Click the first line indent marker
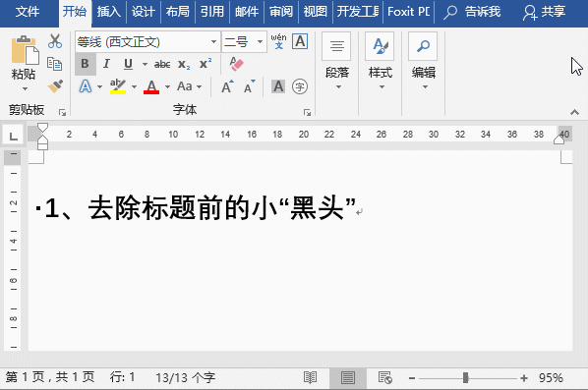Image resolution: width=588 pixels, height=390 pixels. pyautogui.click(x=42, y=128)
